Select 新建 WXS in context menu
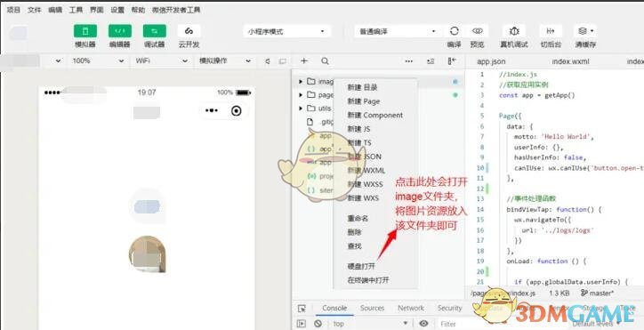The image size is (644, 330). 363,198
